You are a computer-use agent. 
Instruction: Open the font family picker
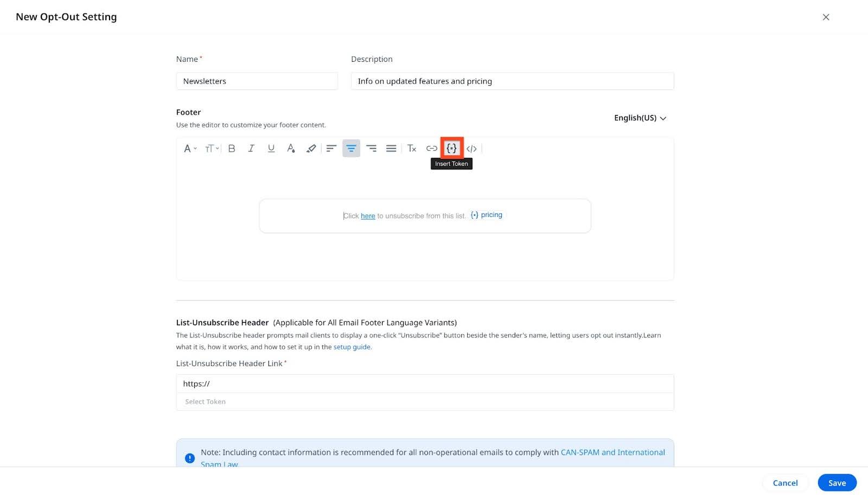(x=190, y=149)
